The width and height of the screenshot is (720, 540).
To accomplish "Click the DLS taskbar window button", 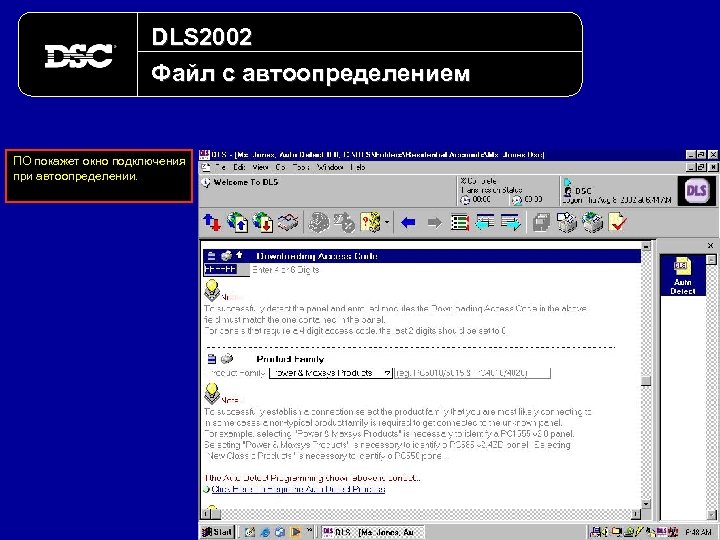I will 373,532.
